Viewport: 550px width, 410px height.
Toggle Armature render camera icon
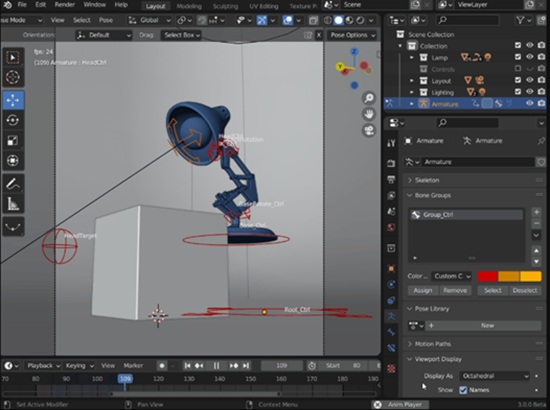pos(541,103)
